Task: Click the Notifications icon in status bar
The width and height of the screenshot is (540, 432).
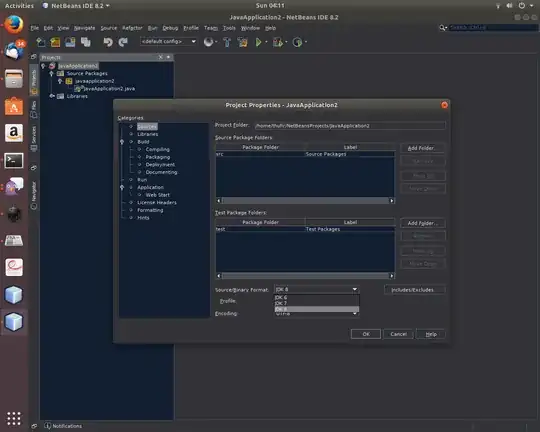Action: (48, 426)
